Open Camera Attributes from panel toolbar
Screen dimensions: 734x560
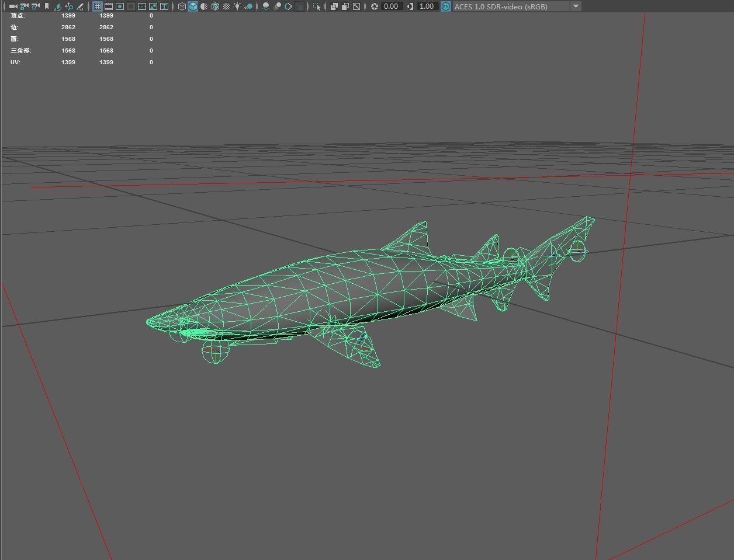35,6
